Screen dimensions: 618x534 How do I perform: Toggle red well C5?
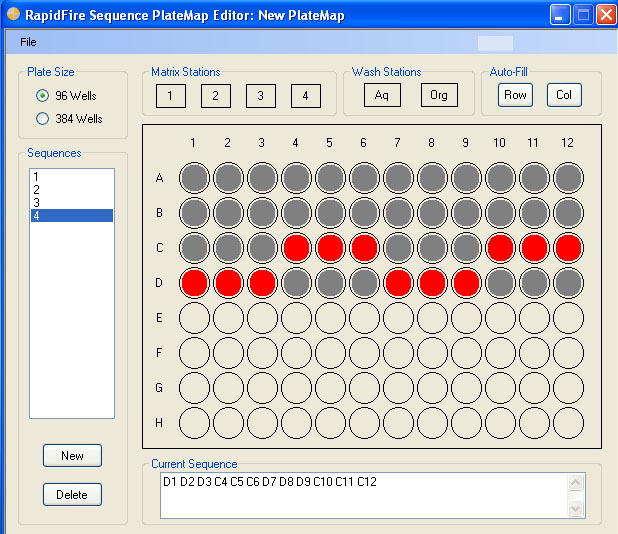tap(330, 248)
